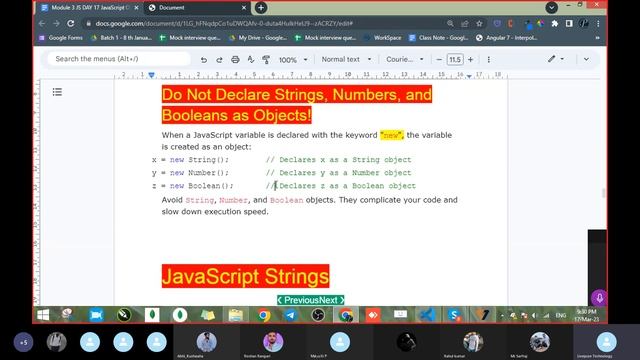Image resolution: width=640 pixels, height=360 pixels.
Task: Select the Paint format roller icon
Action: point(266,60)
